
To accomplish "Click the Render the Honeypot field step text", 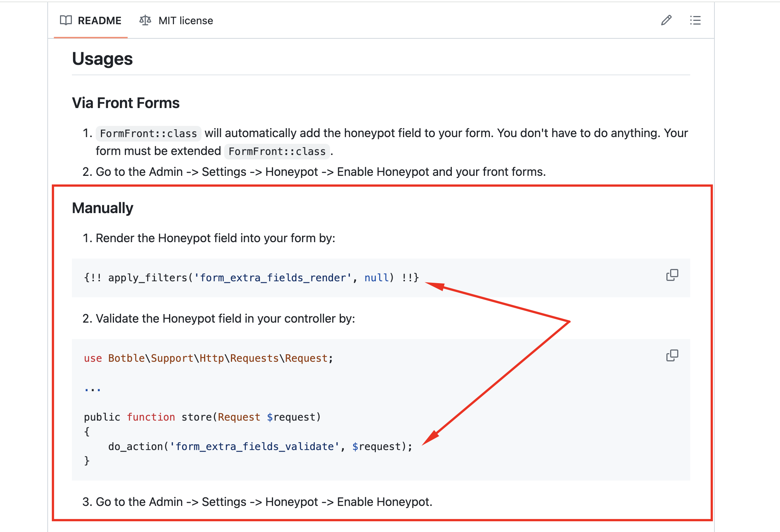I will [x=215, y=238].
